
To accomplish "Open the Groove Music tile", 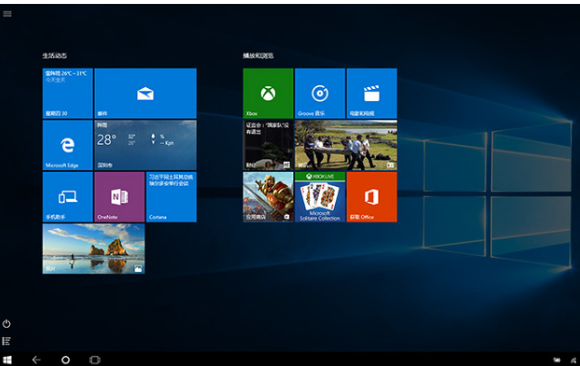I will [320, 93].
